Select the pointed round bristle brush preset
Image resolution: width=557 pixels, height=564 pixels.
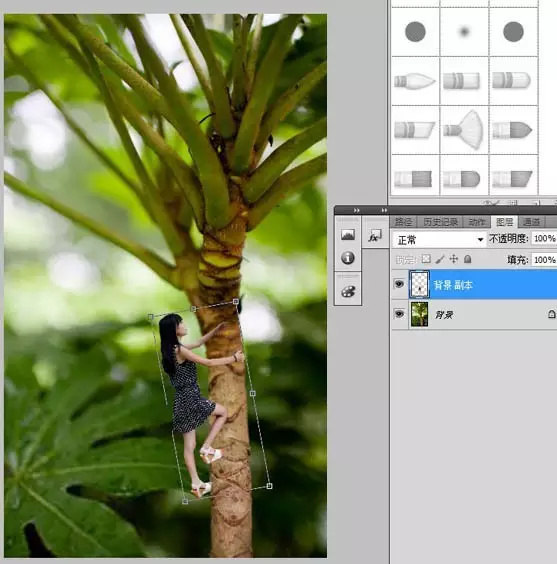(415, 81)
